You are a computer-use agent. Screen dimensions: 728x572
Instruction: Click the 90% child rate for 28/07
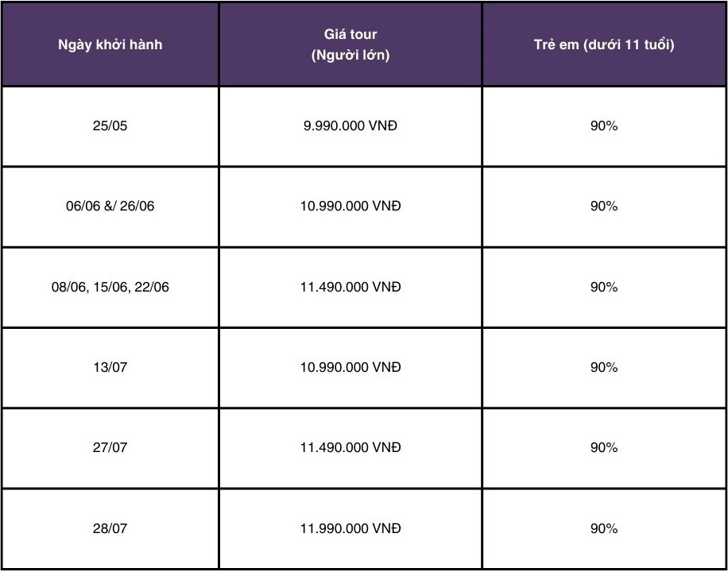[604, 528]
